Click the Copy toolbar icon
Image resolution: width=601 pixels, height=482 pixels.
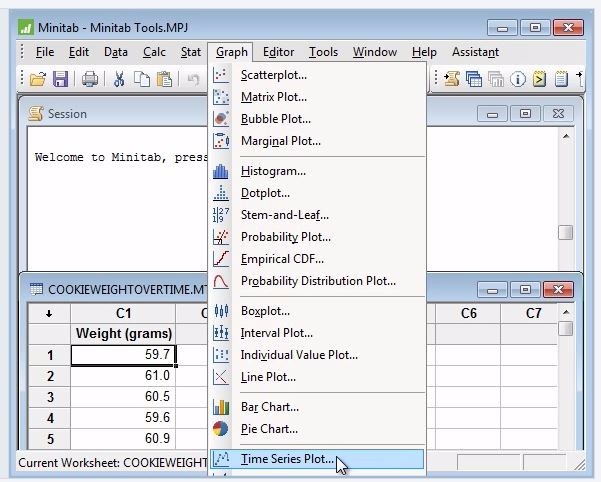click(x=142, y=79)
